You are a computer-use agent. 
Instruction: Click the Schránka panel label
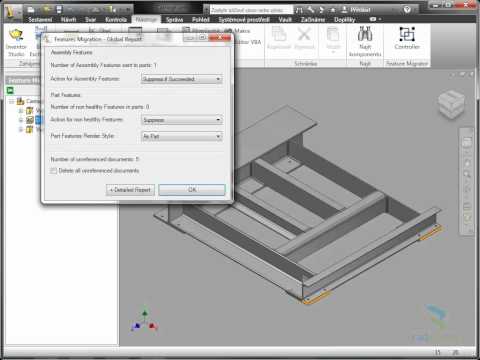point(305,63)
